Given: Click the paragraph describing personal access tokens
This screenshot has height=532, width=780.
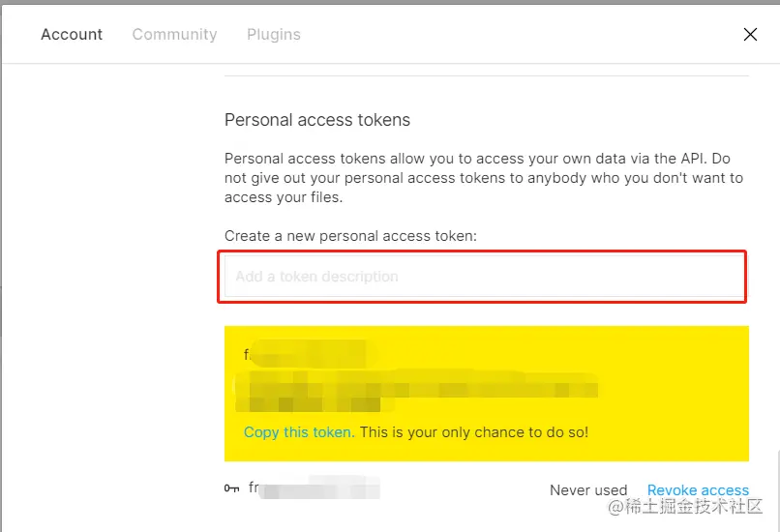Looking at the screenshot, I should pyautogui.click(x=484, y=178).
